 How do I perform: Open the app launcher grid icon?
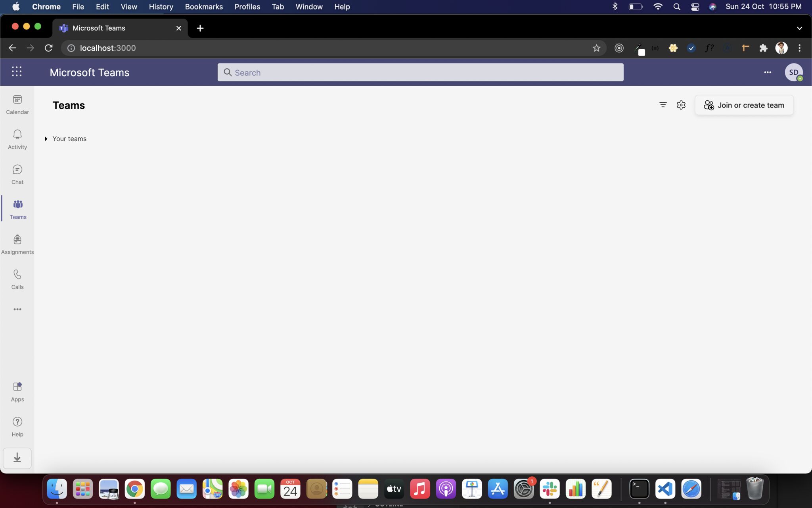pyautogui.click(x=17, y=72)
